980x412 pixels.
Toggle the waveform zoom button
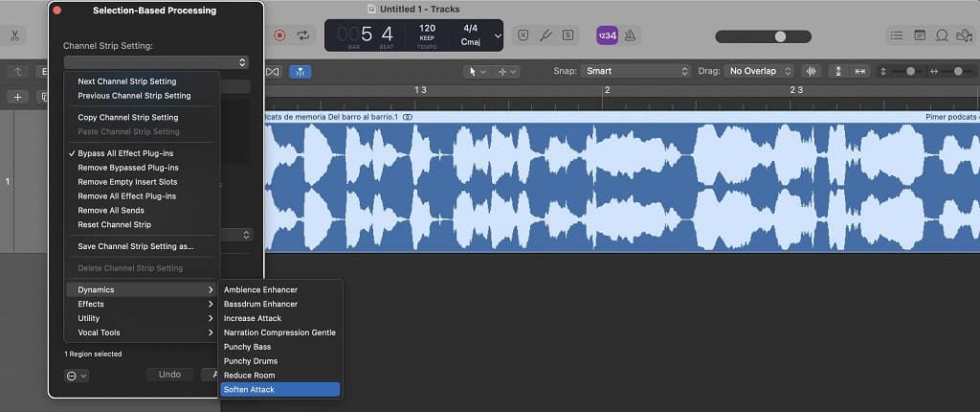813,71
